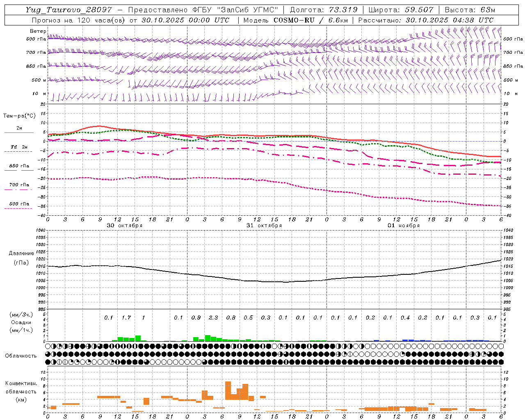Click the 0.5 precipitation total value

(x=248, y=318)
